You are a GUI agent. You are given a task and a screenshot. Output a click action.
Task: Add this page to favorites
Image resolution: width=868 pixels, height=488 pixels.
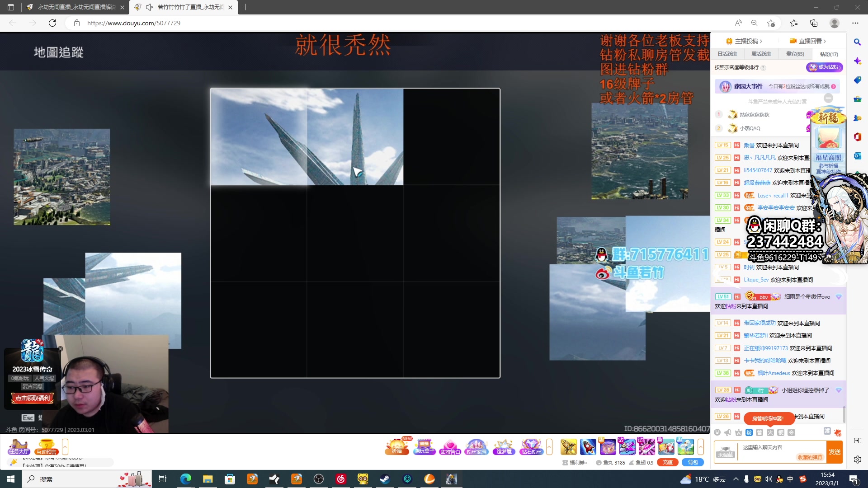pyautogui.click(x=771, y=23)
